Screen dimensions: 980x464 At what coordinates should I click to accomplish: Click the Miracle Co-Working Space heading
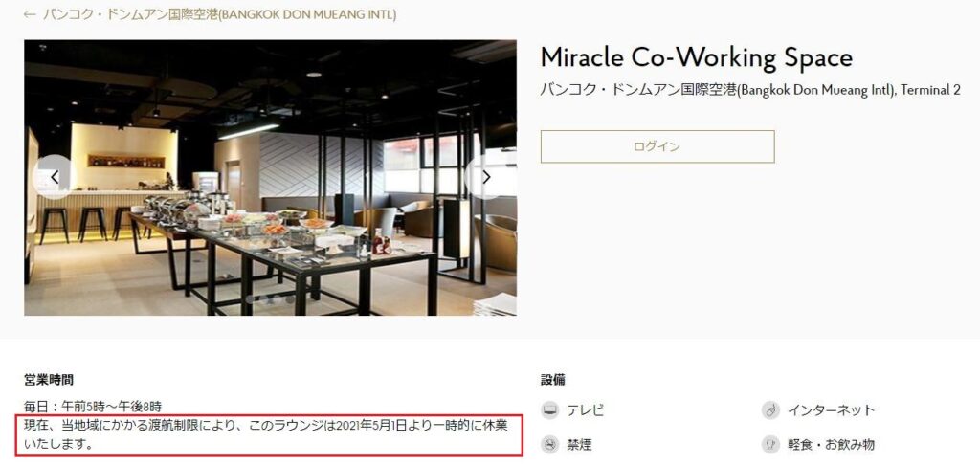697,58
